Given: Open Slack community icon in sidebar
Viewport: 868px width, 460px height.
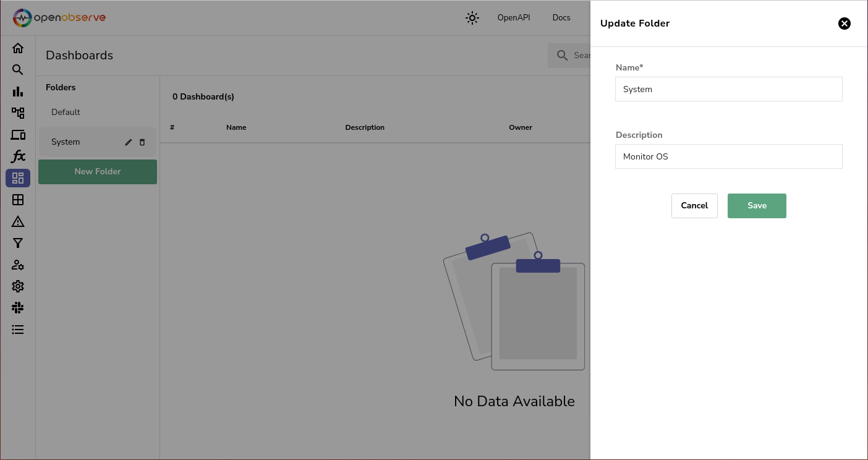Looking at the screenshot, I should 18,308.
